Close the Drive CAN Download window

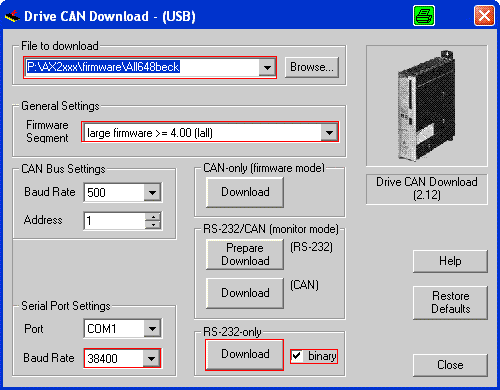(484, 15)
